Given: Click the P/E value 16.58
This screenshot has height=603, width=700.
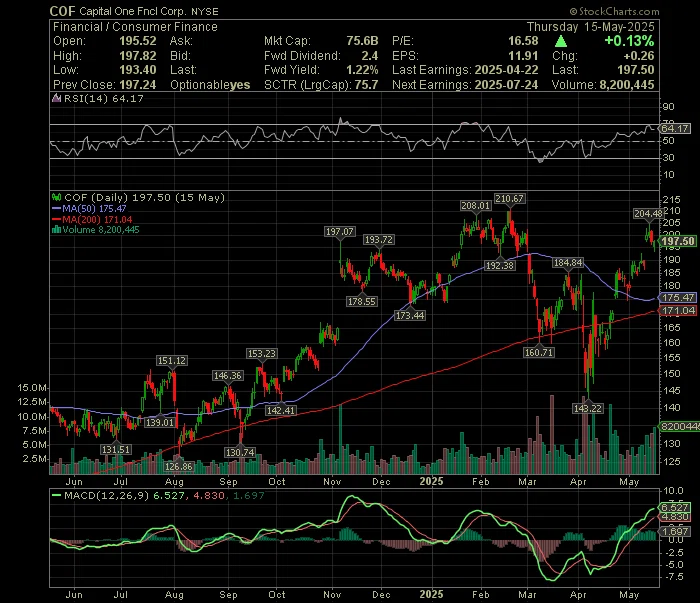Looking at the screenshot, I should tap(523, 41).
